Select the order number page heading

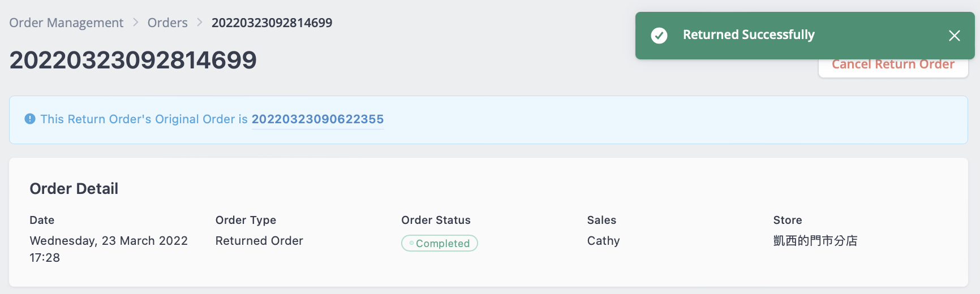(x=133, y=60)
